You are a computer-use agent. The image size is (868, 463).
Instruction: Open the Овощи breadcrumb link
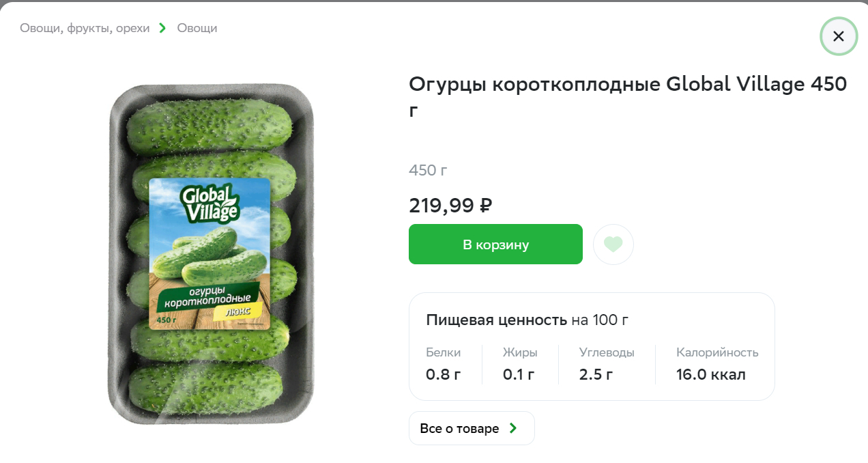click(x=197, y=28)
